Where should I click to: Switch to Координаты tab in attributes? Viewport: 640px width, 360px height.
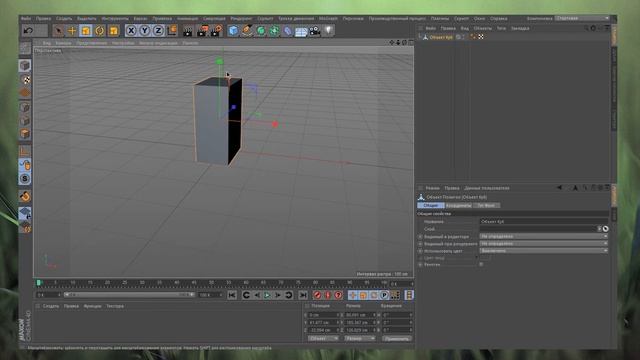pyautogui.click(x=459, y=205)
